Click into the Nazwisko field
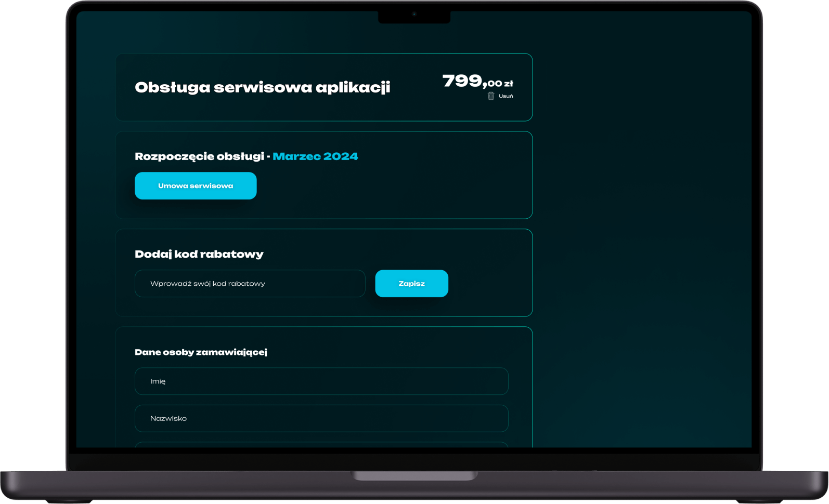The height and width of the screenshot is (504, 829). pos(321,418)
